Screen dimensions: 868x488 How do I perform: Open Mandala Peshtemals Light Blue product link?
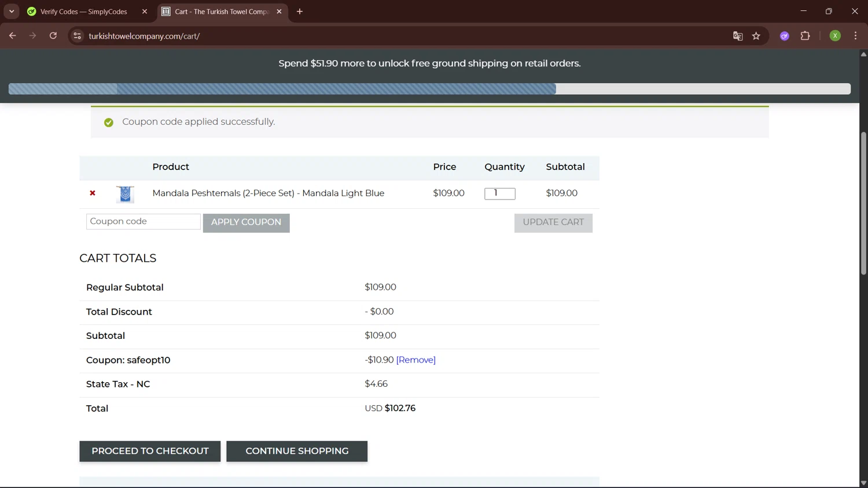(269, 193)
